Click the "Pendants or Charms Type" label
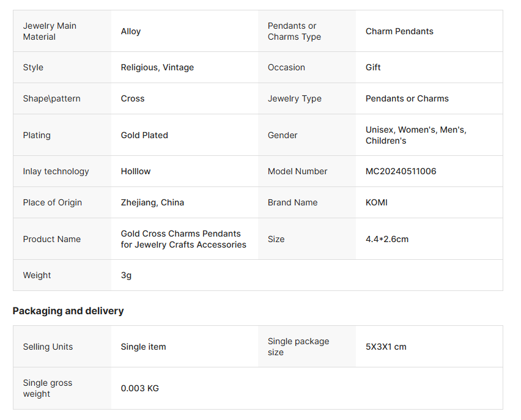This screenshot has height=420, width=521. pyautogui.click(x=294, y=31)
